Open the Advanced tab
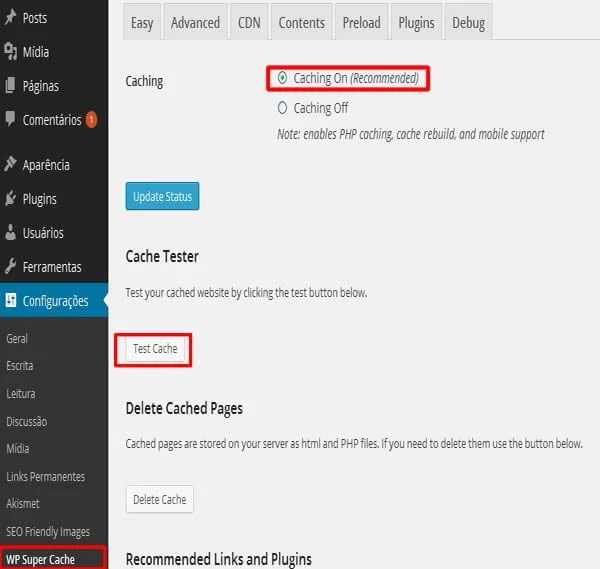The width and height of the screenshot is (600, 569). tap(196, 22)
